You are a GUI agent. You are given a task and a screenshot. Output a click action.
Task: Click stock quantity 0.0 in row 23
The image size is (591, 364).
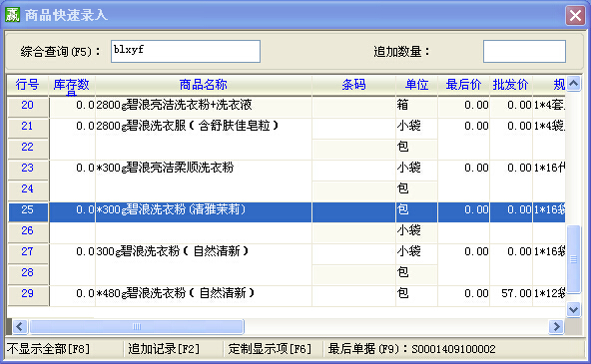(85, 168)
